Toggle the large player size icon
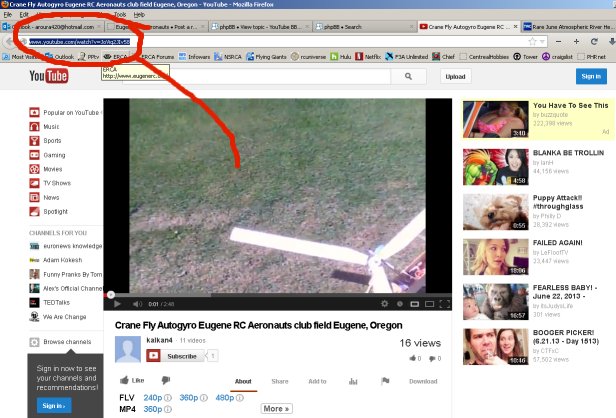This screenshot has height=418, width=616. [x=429, y=304]
